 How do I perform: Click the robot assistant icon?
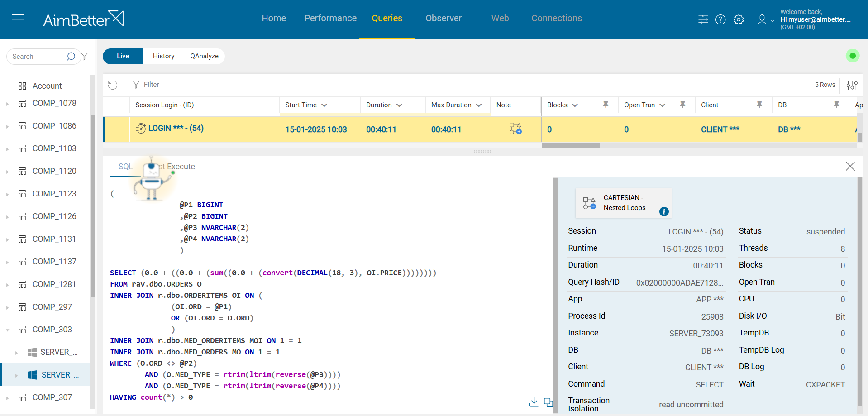(152, 180)
